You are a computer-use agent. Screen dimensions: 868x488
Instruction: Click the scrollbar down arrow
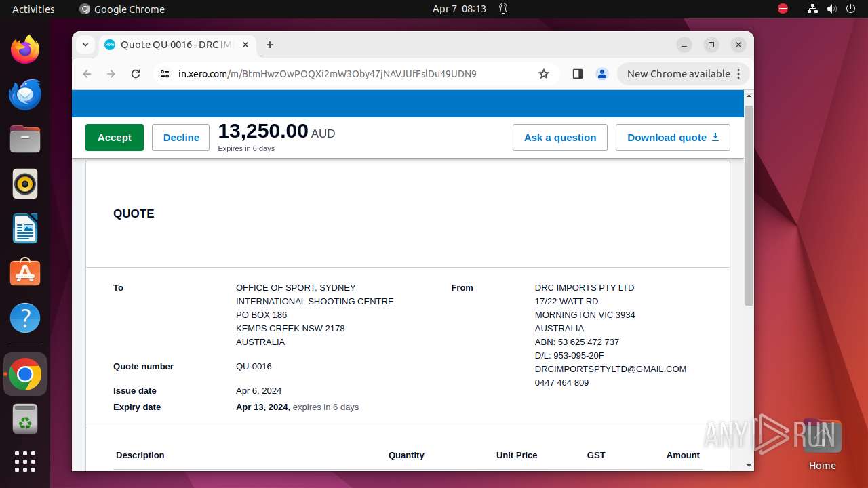point(749,466)
